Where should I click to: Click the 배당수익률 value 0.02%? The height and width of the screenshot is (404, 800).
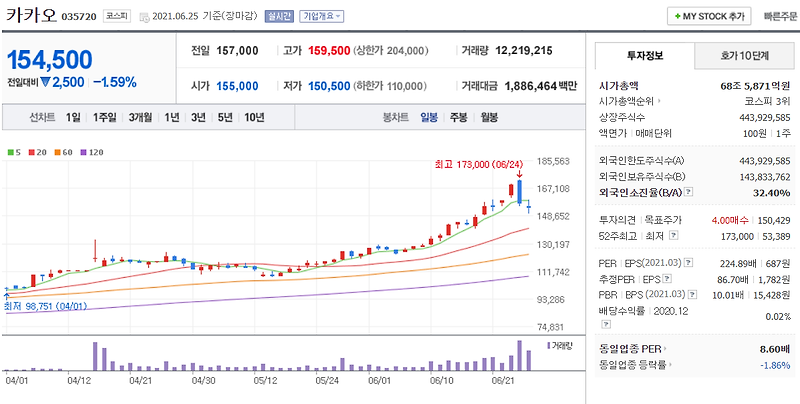778,317
